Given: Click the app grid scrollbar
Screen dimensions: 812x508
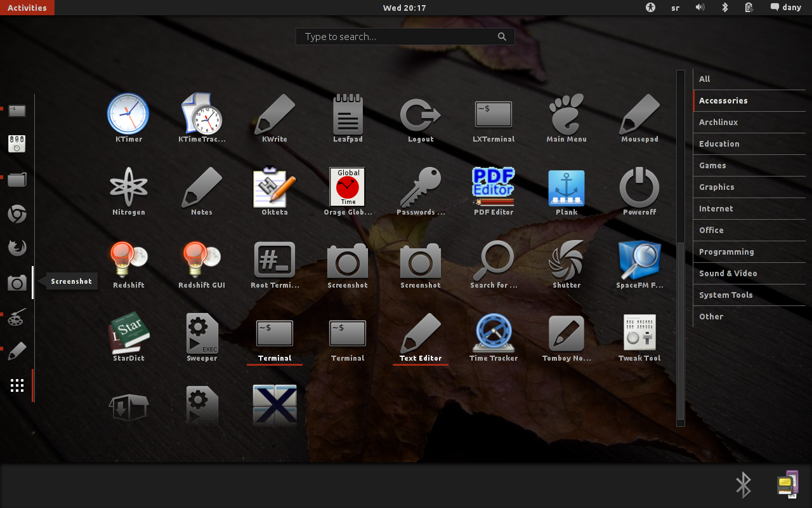Looking at the screenshot, I should point(681,330).
